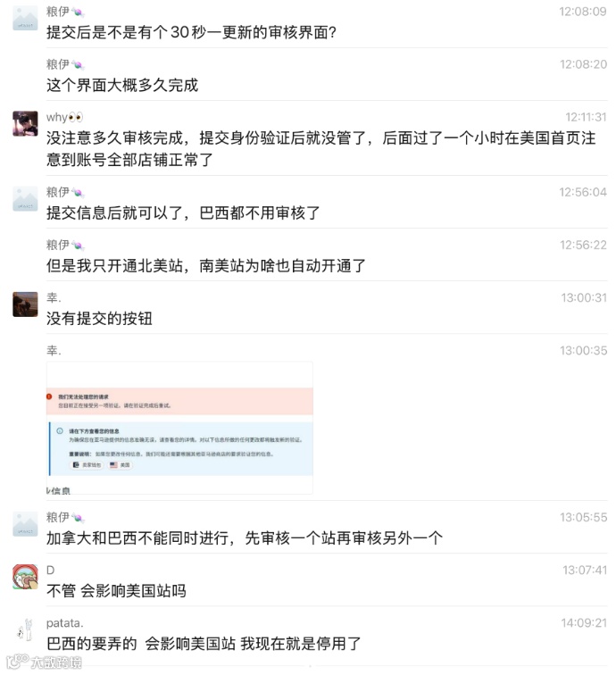
Task: Click the username 'D' above 不管 message
Action: 50,570
